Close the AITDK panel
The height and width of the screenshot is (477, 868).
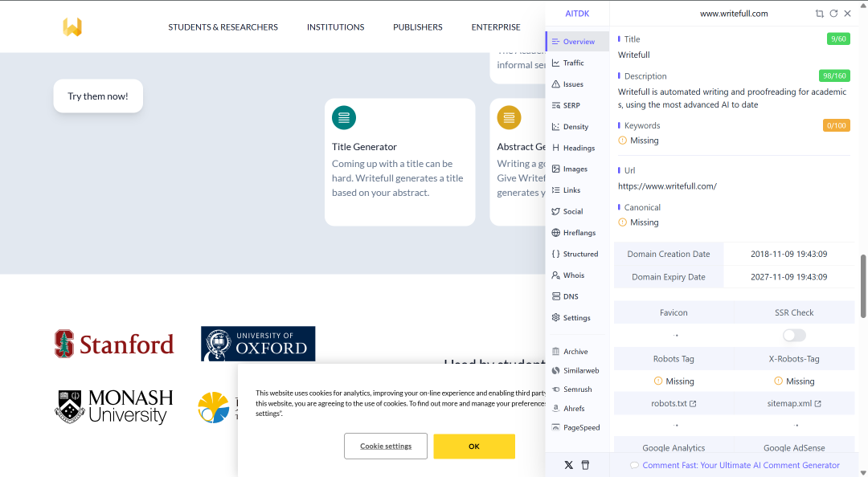point(848,14)
